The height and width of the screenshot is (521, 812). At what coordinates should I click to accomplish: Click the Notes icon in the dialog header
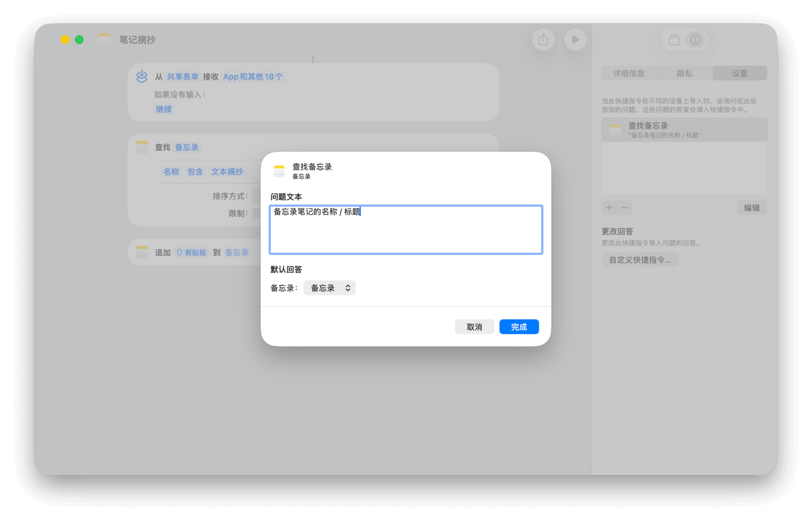coord(279,171)
